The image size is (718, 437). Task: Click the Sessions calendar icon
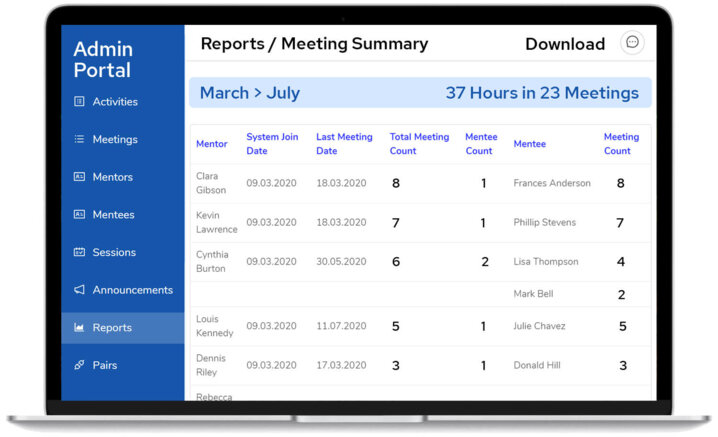click(79, 251)
